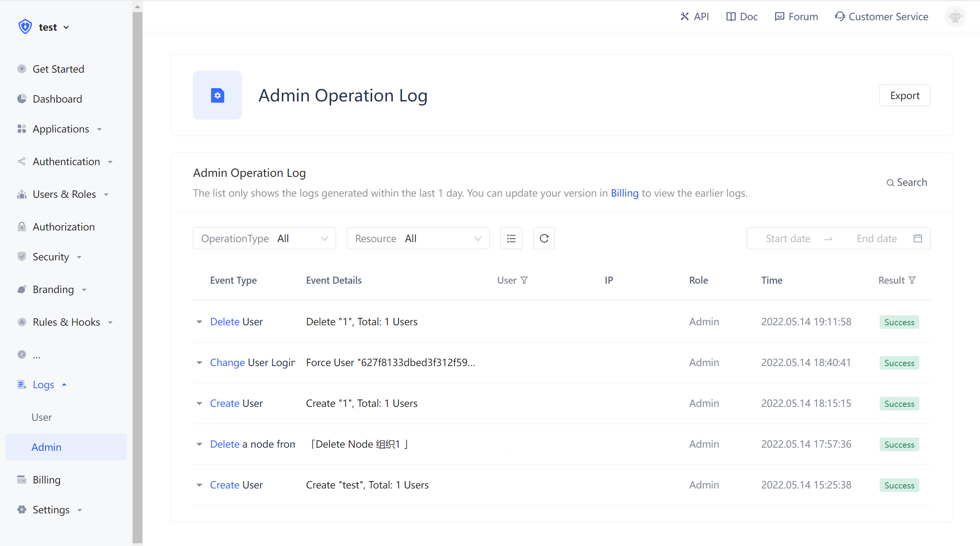The height and width of the screenshot is (546, 980).
Task: Click the User column filter icon
Action: (x=524, y=280)
